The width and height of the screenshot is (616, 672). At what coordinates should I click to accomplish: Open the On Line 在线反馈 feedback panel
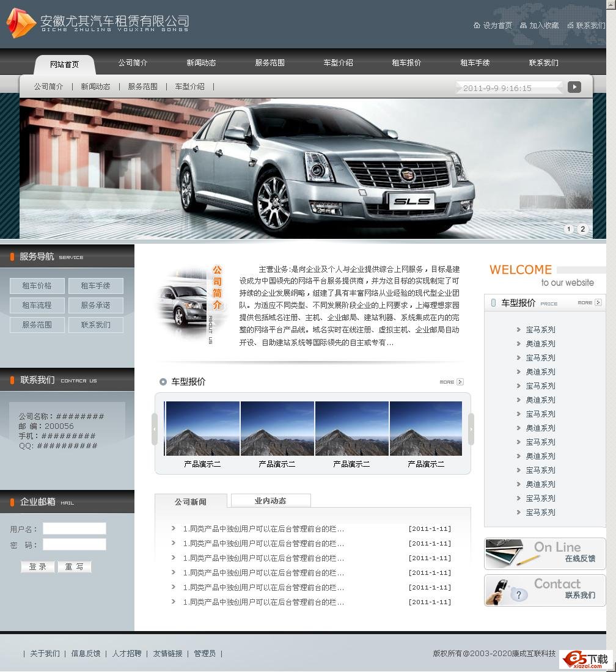[544, 553]
